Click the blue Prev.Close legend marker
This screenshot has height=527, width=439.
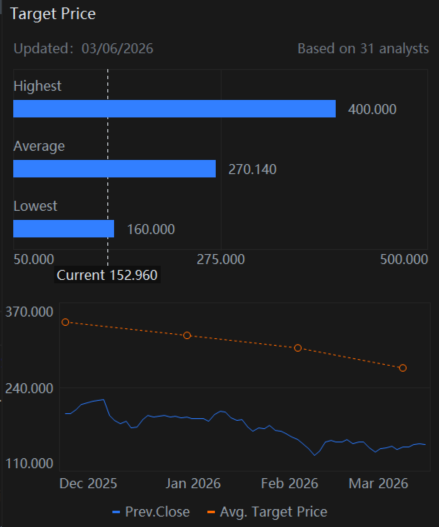pyautogui.click(x=116, y=512)
